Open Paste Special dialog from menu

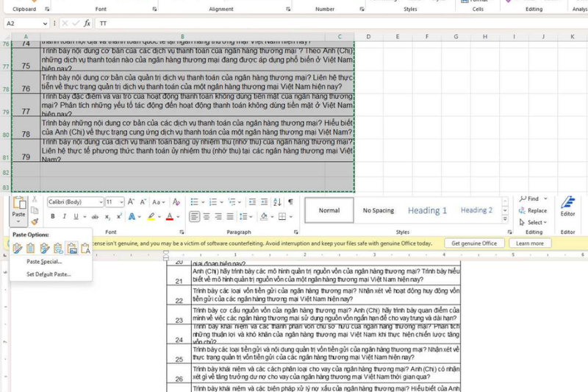[44, 262]
